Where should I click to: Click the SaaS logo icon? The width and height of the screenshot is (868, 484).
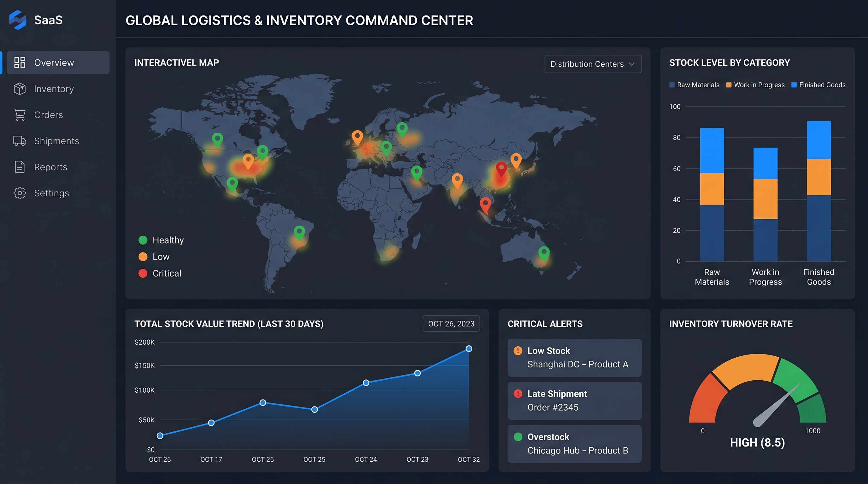[18, 20]
